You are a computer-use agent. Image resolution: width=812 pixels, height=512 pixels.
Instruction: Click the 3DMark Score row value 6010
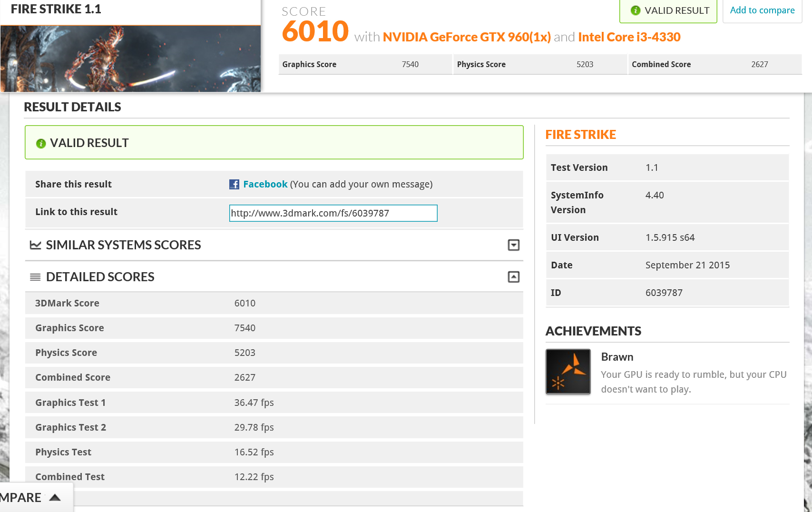245,303
